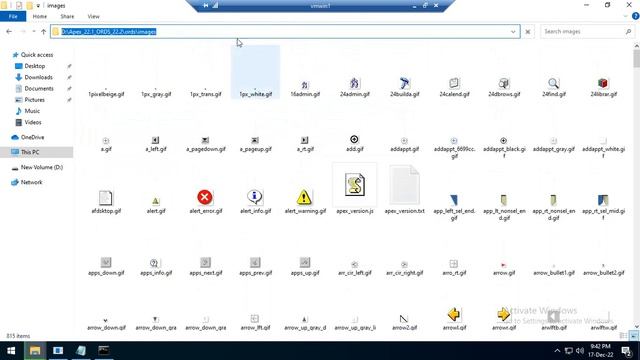640x360 pixels.
Task: Open the Home ribbon tab
Action: tap(40, 16)
